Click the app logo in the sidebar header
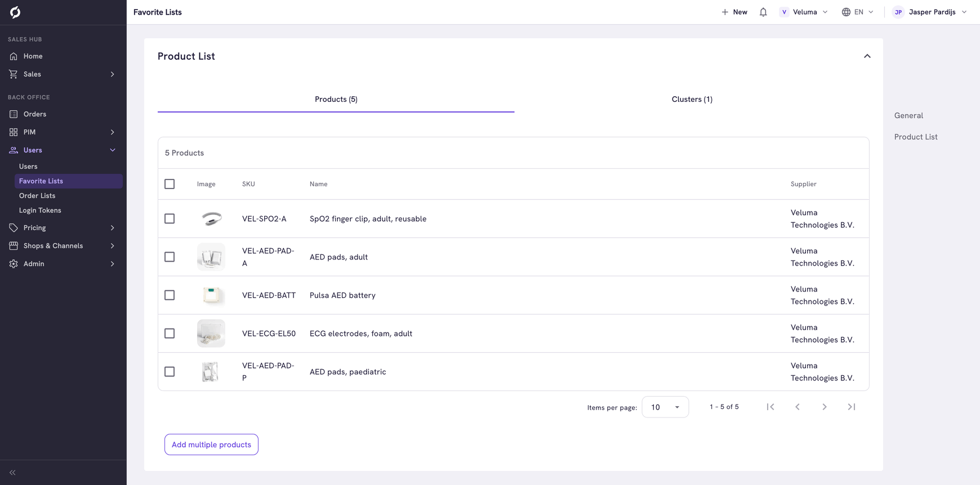The image size is (980, 485). 15,12
